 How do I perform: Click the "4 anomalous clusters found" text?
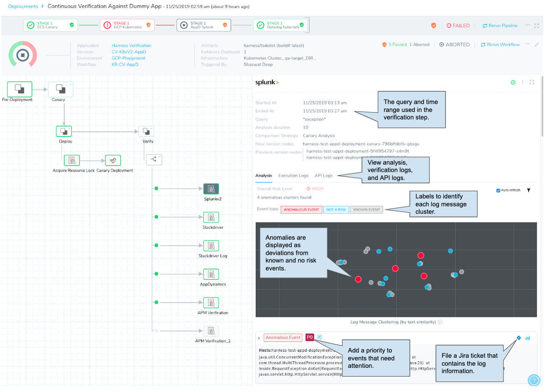[284, 198]
